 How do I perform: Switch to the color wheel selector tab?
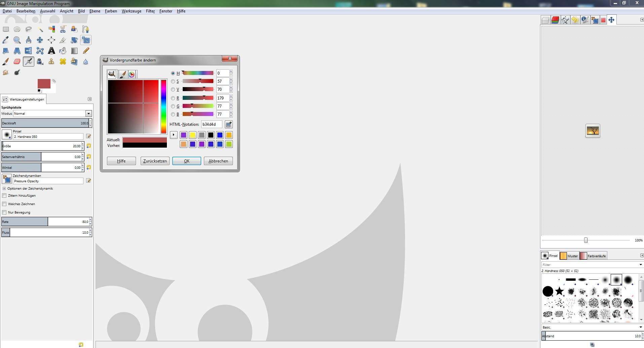(132, 74)
